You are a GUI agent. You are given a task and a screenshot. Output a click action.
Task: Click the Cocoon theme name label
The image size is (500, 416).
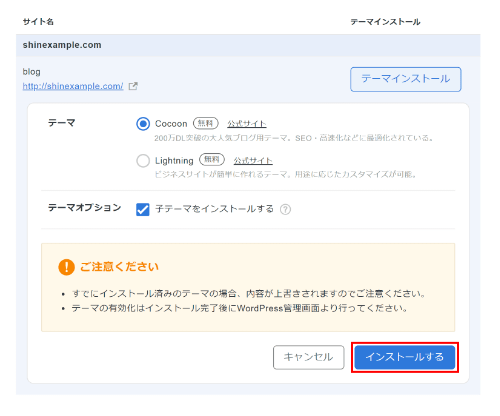(171, 124)
